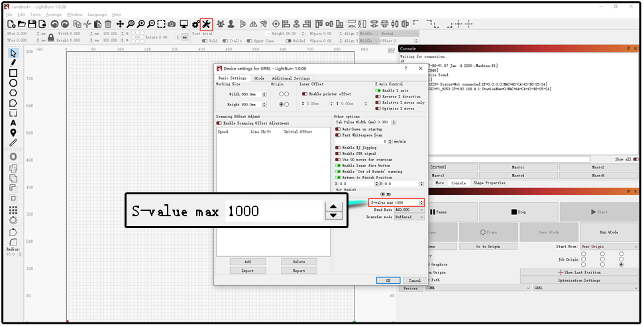Select the Measure ruler tool
The height and width of the screenshot is (327, 644).
pyautogui.click(x=13, y=143)
